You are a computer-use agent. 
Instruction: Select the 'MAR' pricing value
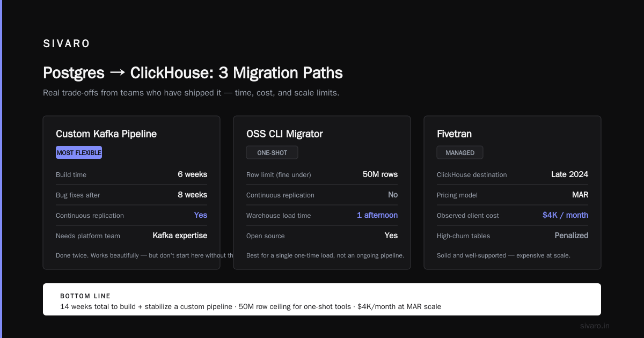[580, 195]
